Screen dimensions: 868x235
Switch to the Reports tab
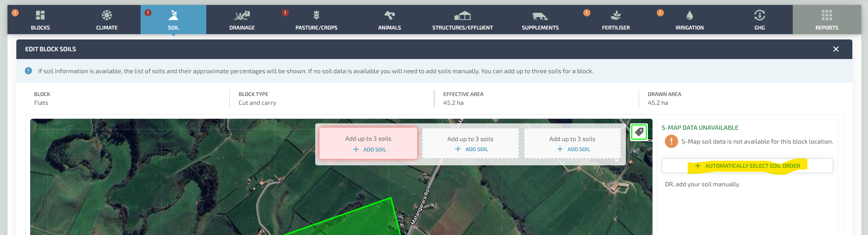point(826,20)
